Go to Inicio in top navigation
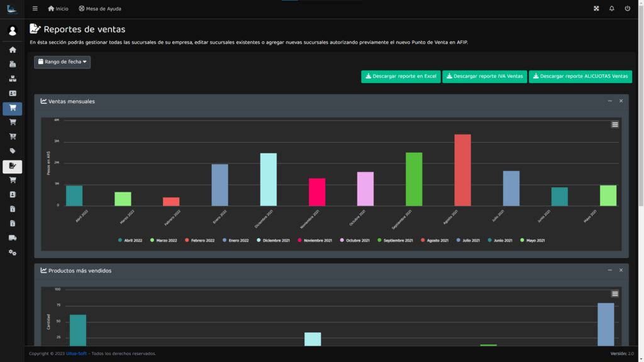 click(x=58, y=9)
